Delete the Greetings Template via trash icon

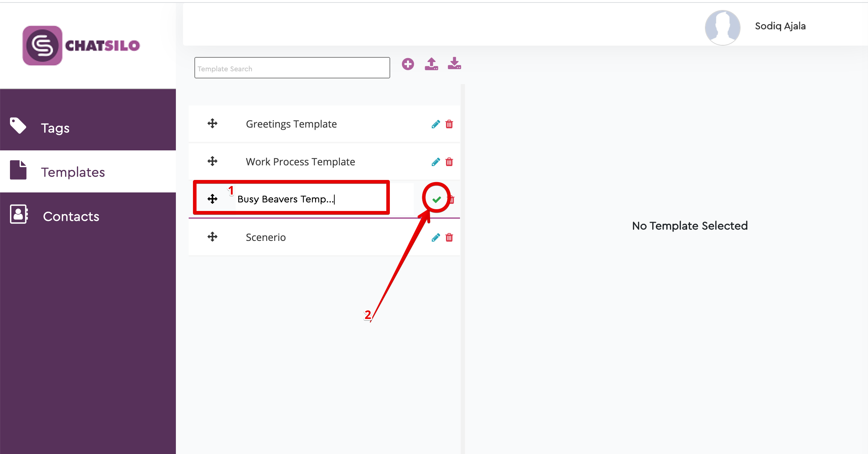tap(449, 124)
